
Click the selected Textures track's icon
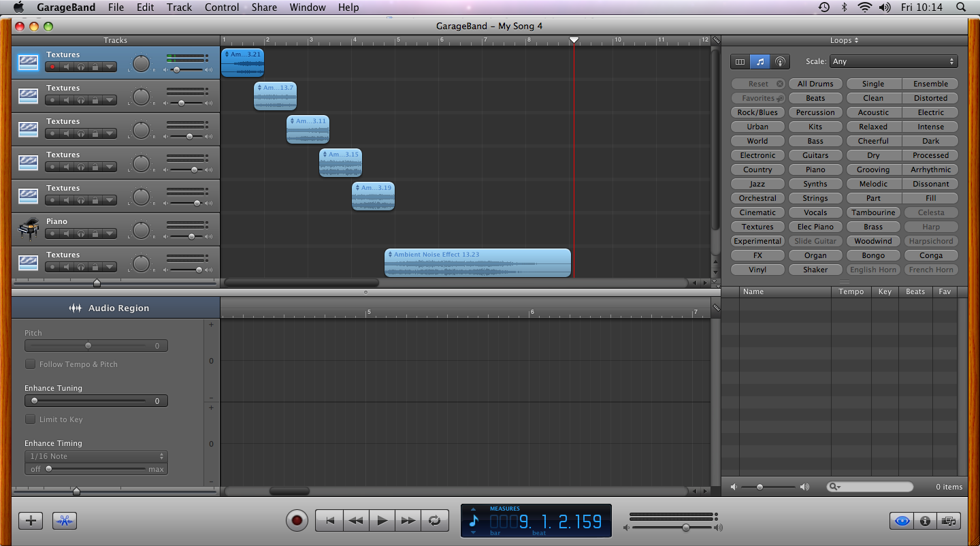point(29,63)
